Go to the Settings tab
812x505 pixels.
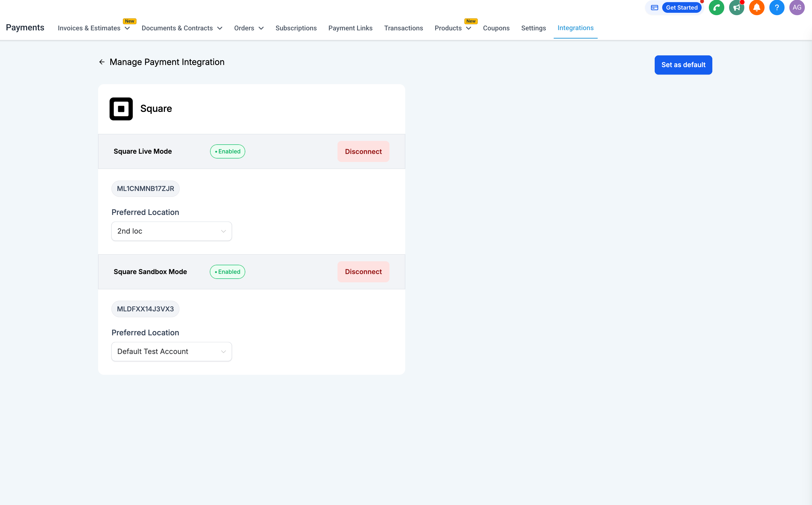[x=533, y=28]
